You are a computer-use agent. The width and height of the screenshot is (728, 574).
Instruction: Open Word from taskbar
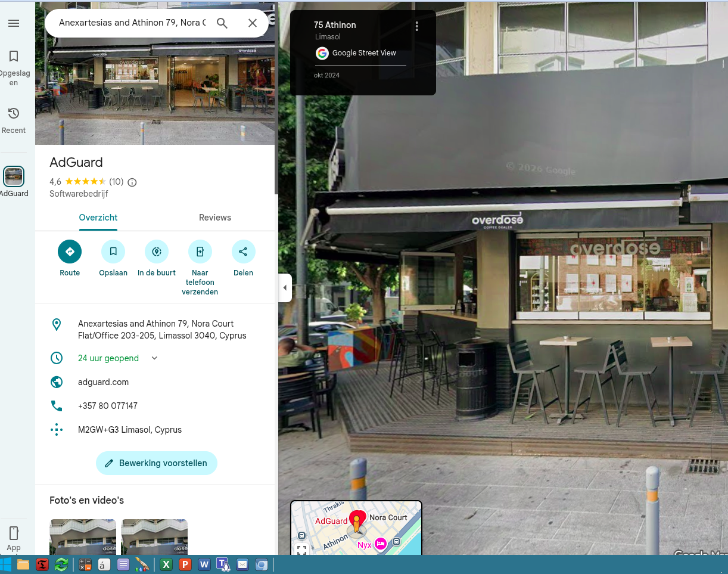click(204, 564)
